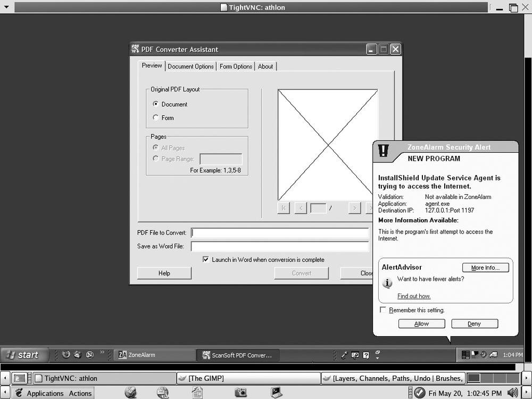Select the Form radio button under Original PDF Layout
Viewport: 532px width, 399px height.
click(155, 118)
